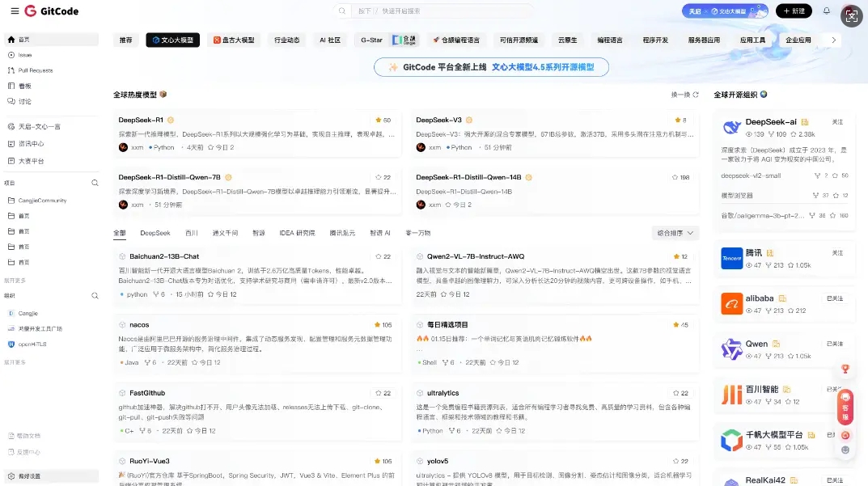Switch to the IDEA 研究院 filter tab

pyautogui.click(x=297, y=233)
